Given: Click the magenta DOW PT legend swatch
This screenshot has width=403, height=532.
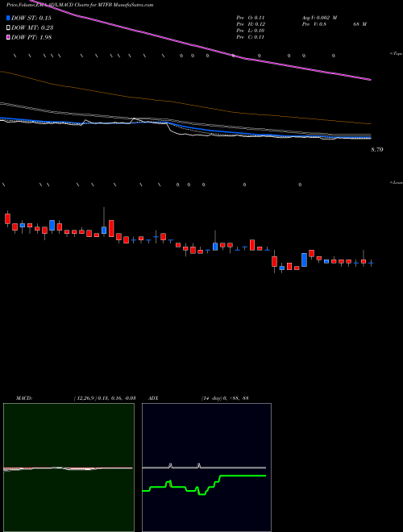Looking at the screenshot, I should pos(8,38).
